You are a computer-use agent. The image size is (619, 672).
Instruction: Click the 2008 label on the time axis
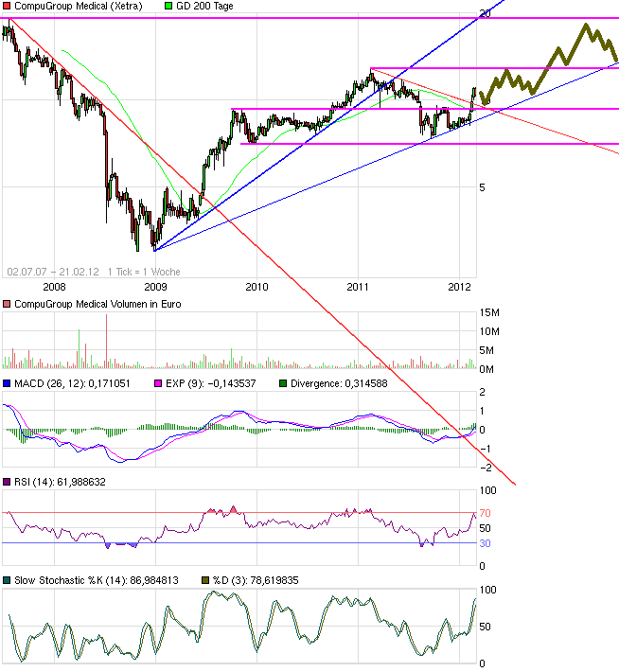(55, 287)
